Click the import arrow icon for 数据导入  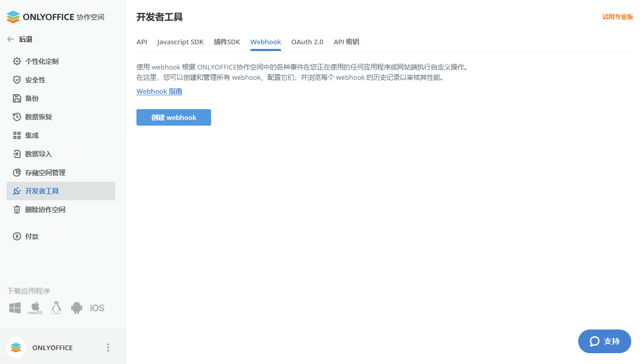point(17,154)
